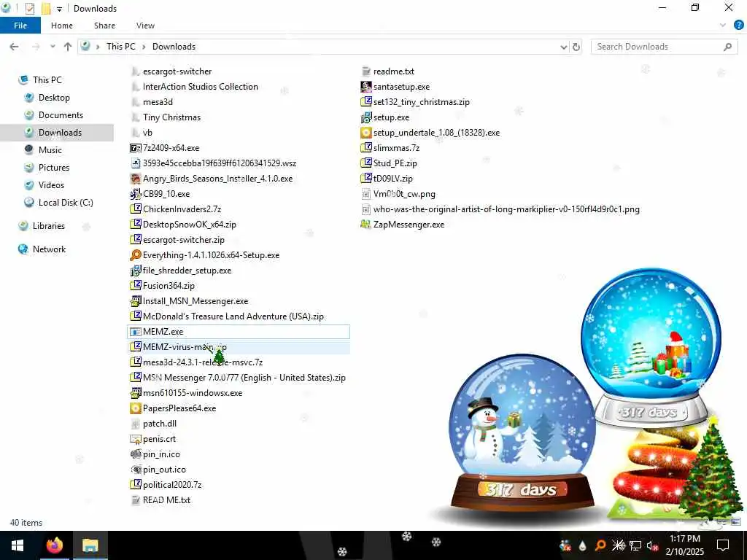Go back with the Back arrow

[15, 47]
